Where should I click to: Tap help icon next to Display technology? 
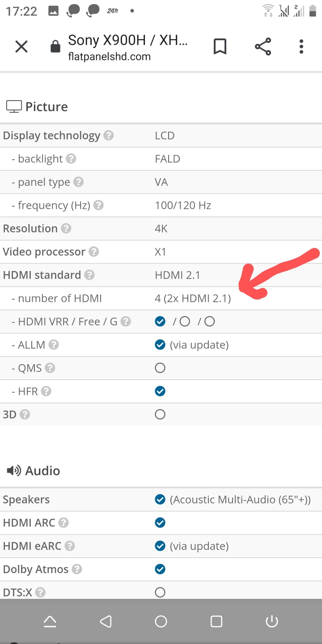point(109,136)
